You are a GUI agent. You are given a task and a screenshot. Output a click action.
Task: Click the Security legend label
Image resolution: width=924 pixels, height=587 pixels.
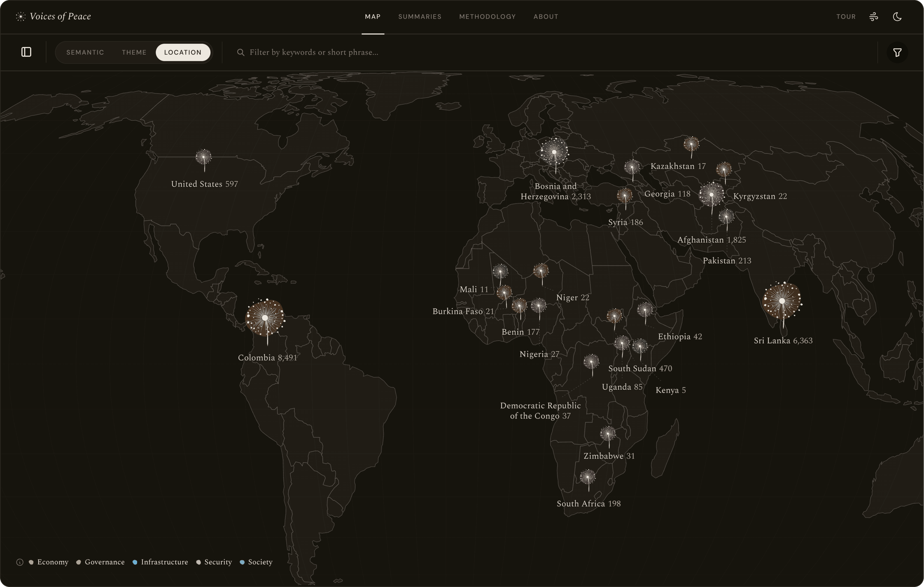pos(218,562)
